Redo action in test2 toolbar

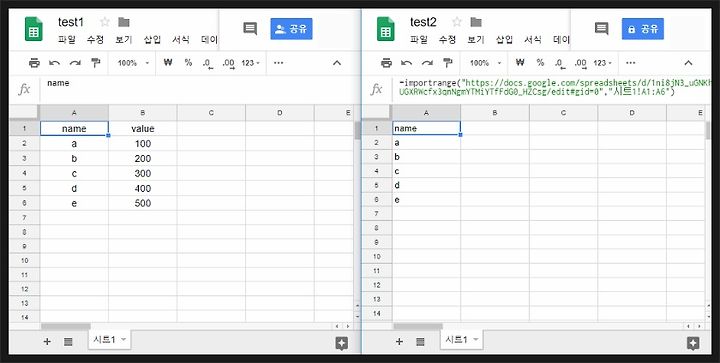coord(427,63)
